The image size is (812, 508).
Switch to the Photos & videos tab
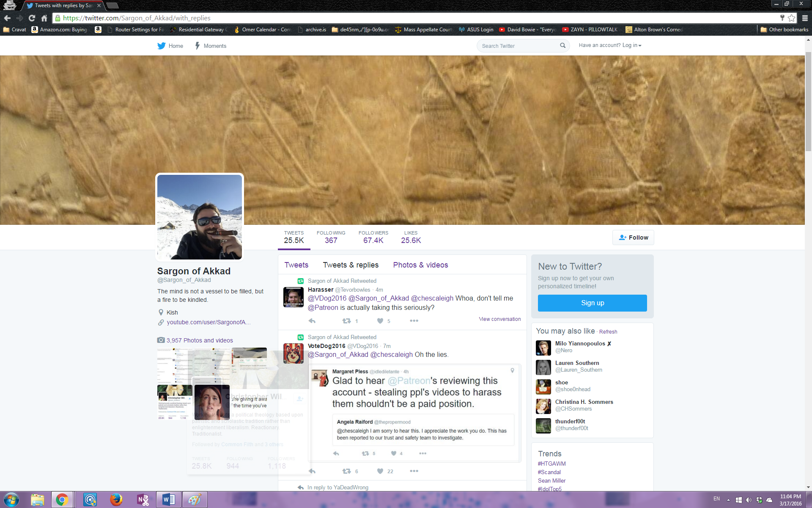tap(420, 265)
